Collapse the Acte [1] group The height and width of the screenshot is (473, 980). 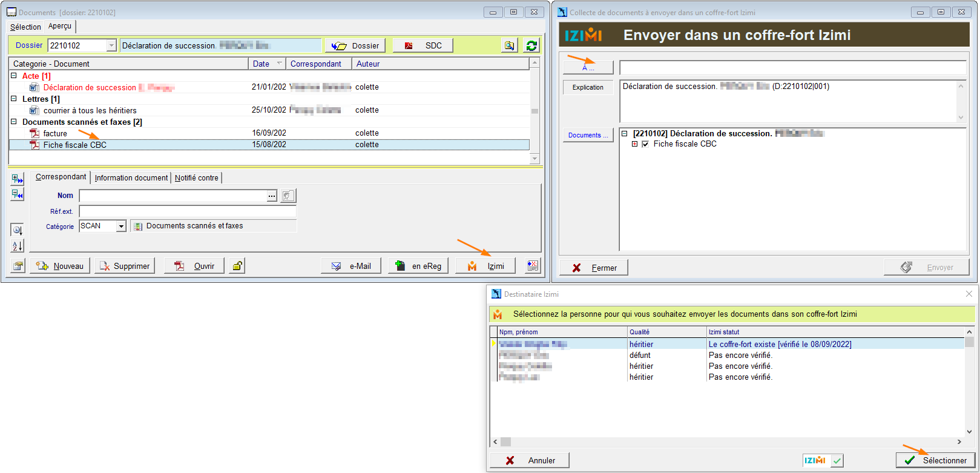(14, 76)
